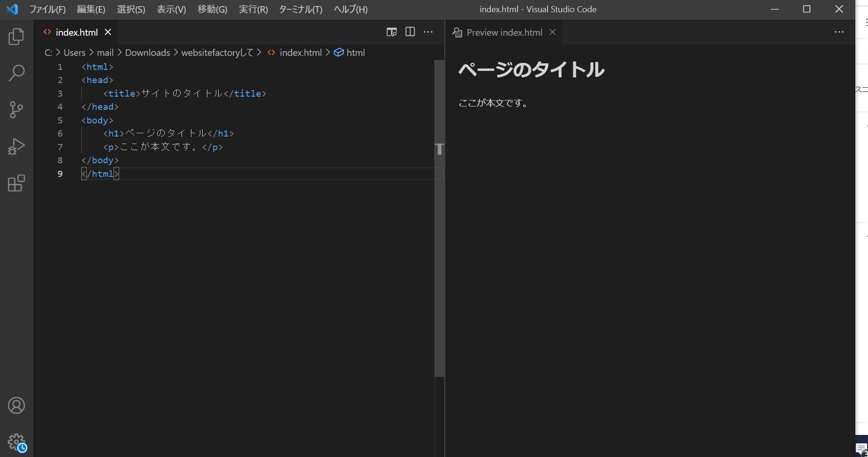Screen dimensions: 868x457
Task: Click the h1 code line ページのタイトル
Action: [168, 134]
